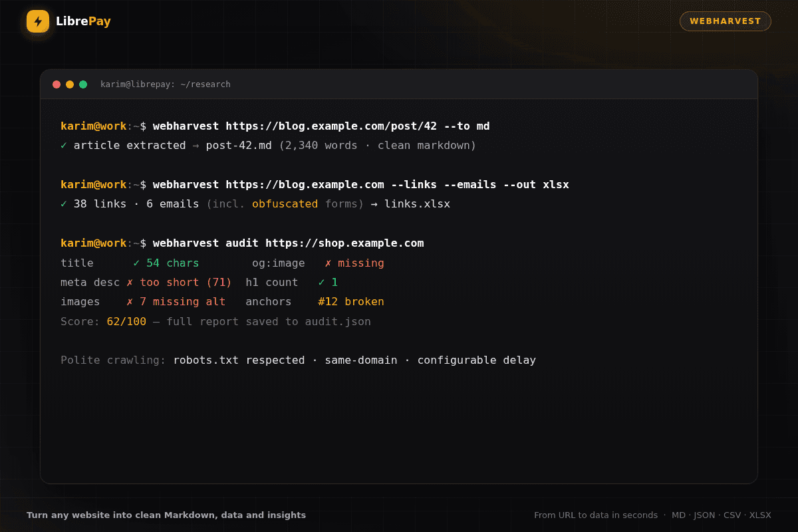Click the '62/100' score value
The image size is (798, 532).
pos(126,322)
